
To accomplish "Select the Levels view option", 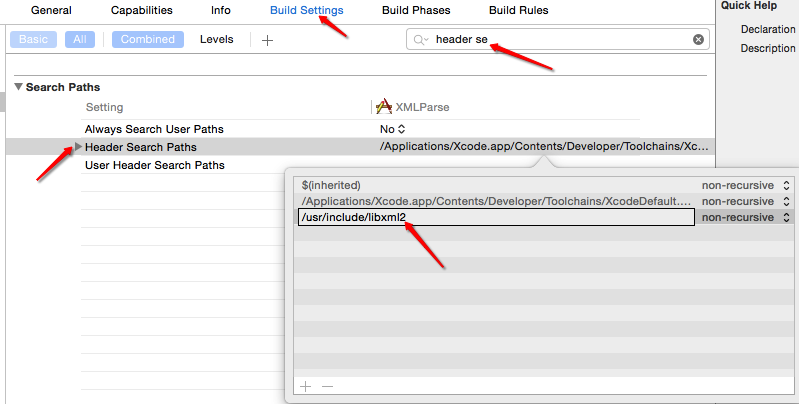I will tap(216, 40).
